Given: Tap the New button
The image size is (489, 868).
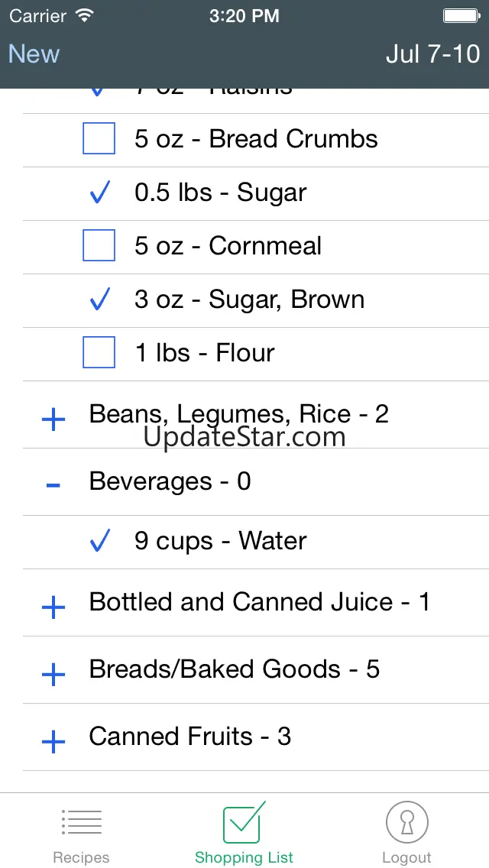Looking at the screenshot, I should [x=34, y=54].
